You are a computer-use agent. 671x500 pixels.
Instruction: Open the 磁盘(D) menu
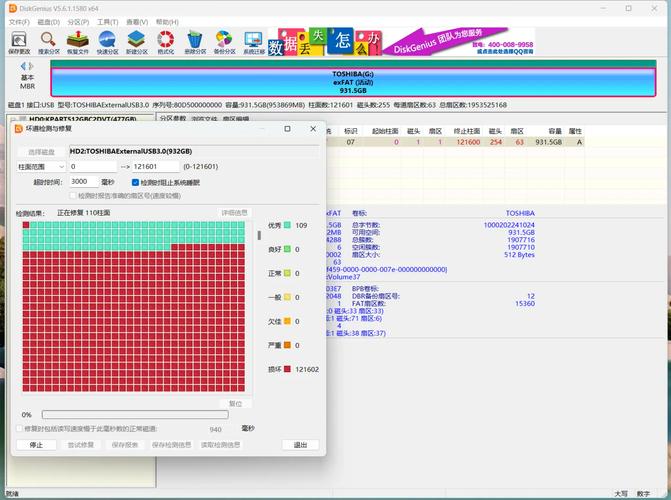(x=48, y=22)
